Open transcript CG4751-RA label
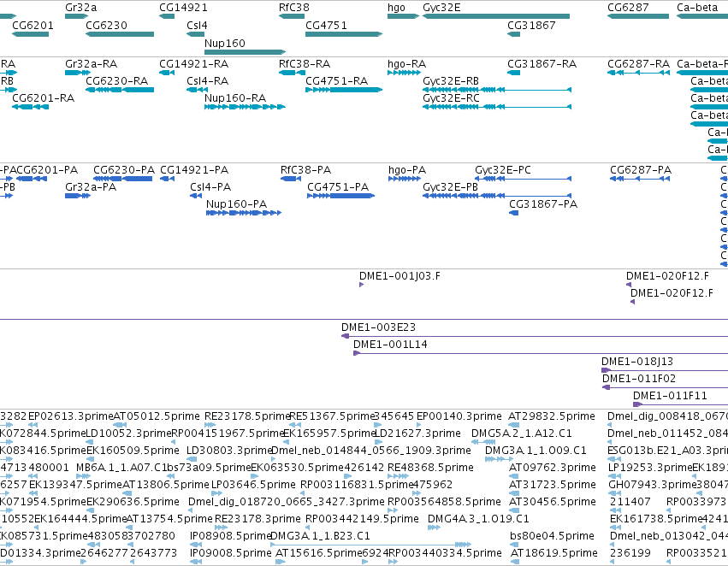Viewport: 728px width, 566px height. tap(336, 80)
